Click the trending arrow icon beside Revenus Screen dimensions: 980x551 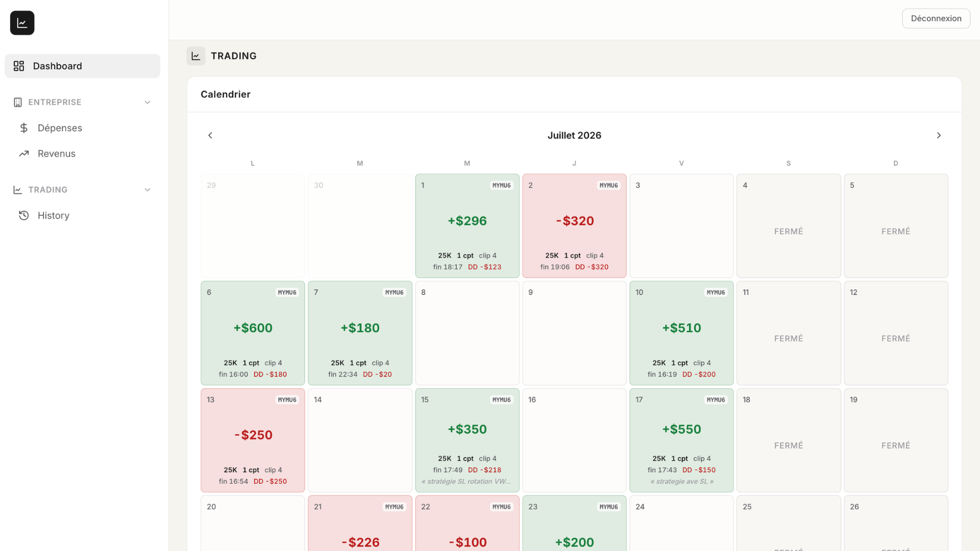24,154
